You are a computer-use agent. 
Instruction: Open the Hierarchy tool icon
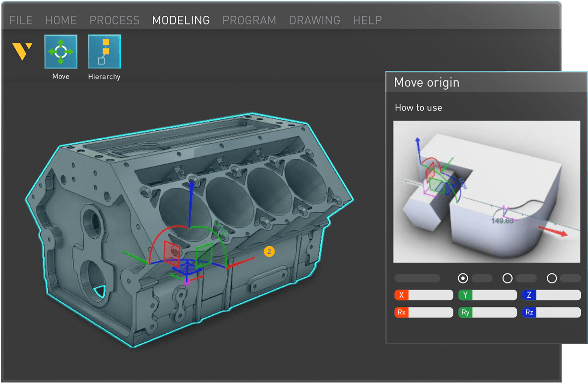104,52
